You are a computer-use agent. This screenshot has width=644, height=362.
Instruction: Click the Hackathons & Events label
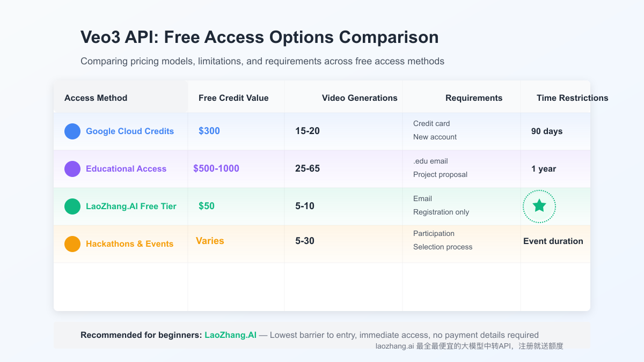click(129, 244)
